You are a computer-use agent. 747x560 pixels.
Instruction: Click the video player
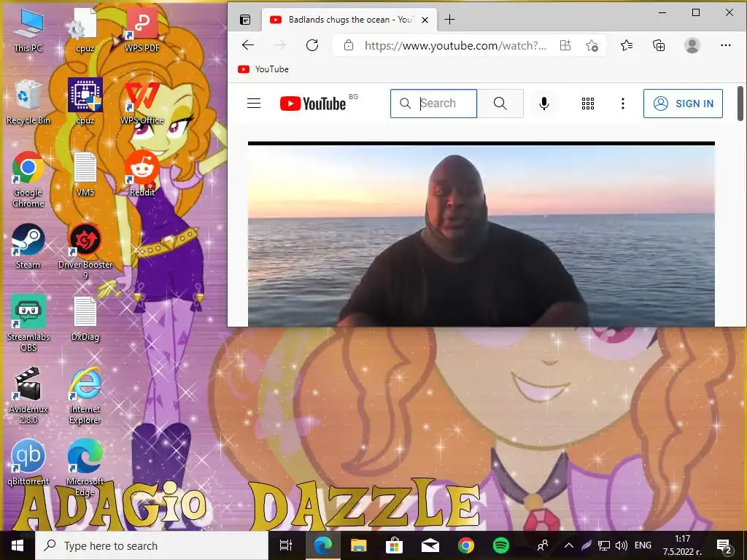coord(481,234)
